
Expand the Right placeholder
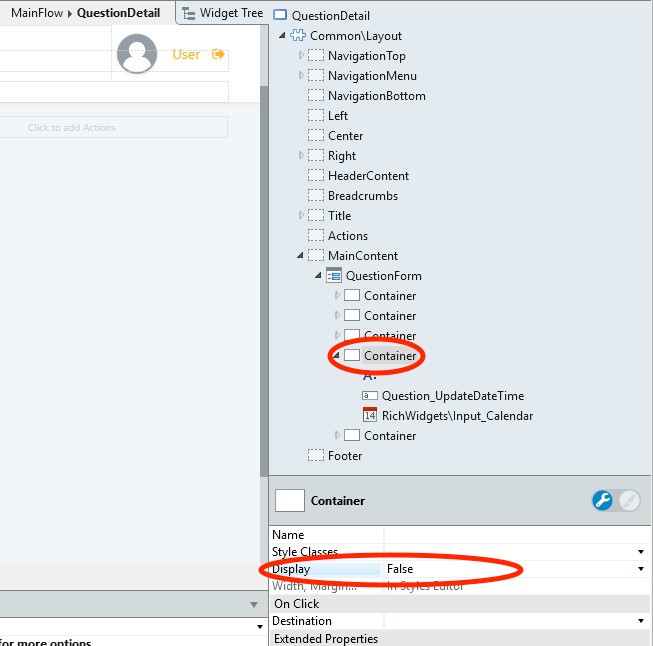[x=301, y=155]
